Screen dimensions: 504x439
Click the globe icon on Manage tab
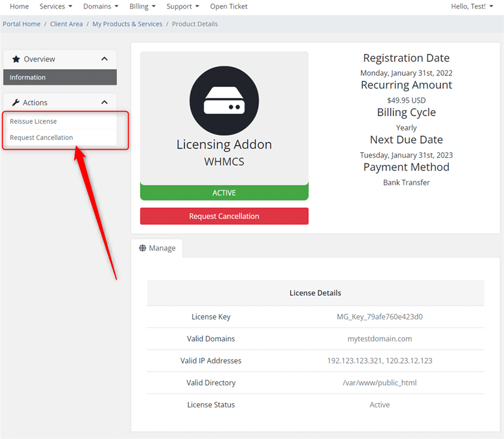click(x=143, y=248)
